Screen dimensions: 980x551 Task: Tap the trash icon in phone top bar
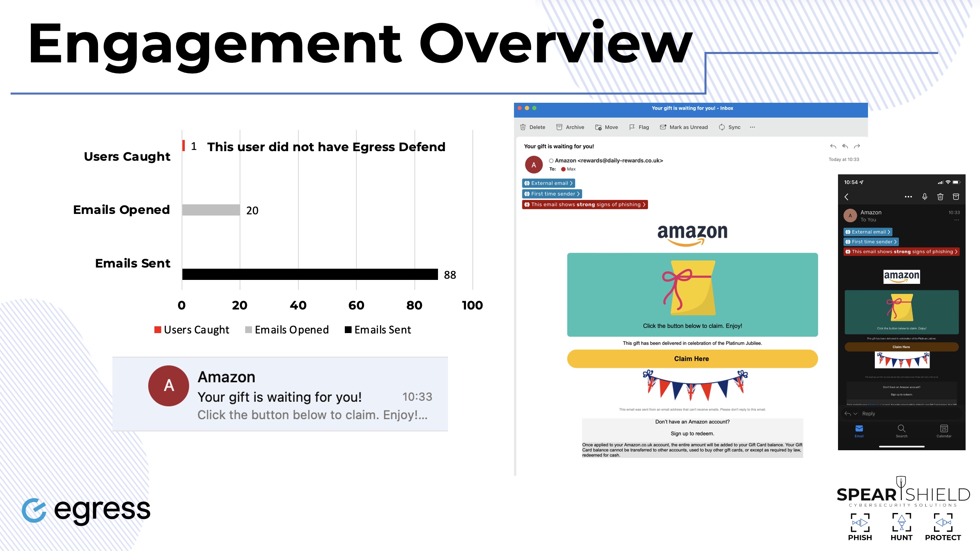click(940, 197)
